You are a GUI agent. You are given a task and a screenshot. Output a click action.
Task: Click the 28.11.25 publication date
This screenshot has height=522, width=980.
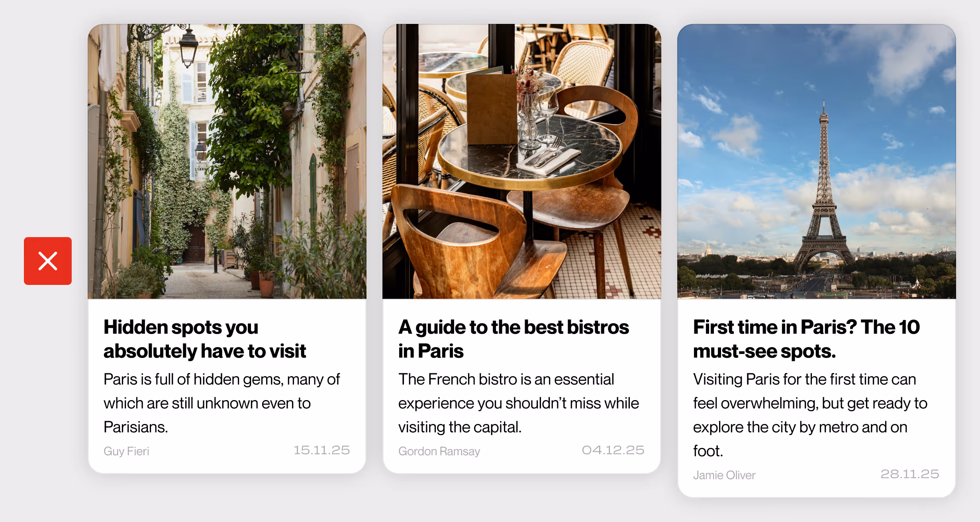910,474
